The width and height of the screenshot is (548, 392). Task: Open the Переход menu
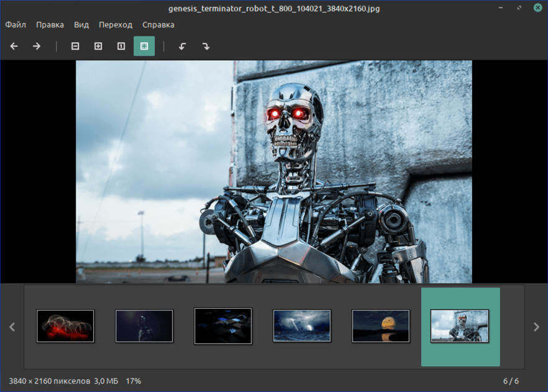pos(116,25)
